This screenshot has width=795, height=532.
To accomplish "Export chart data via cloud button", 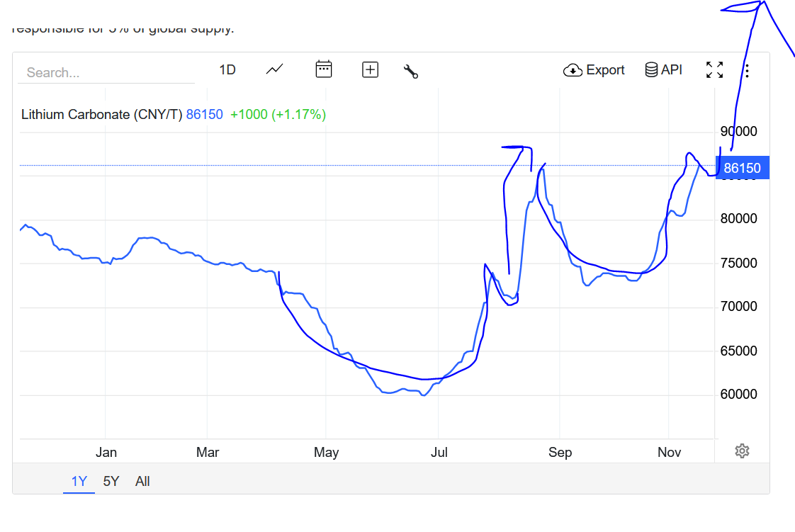I will coord(594,70).
